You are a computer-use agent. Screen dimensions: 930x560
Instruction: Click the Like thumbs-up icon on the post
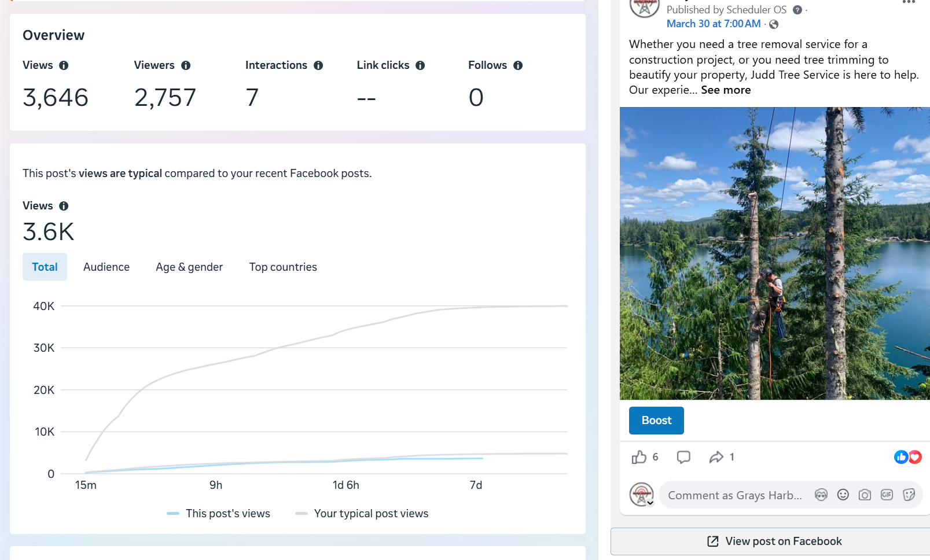tap(639, 457)
